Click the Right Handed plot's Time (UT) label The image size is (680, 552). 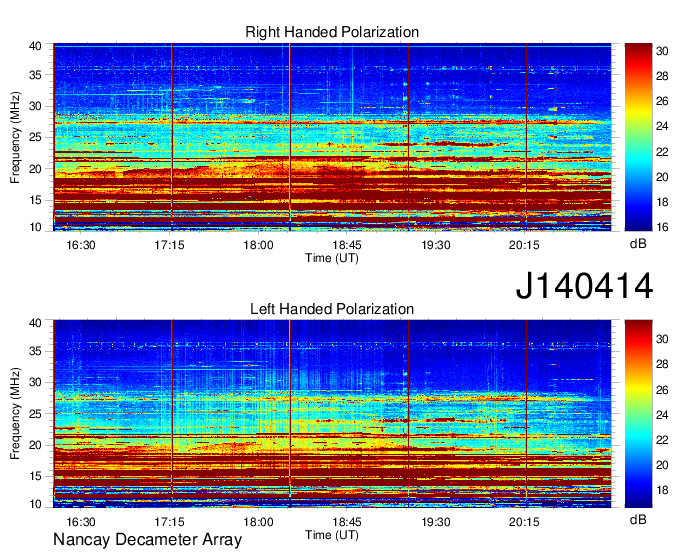332,258
